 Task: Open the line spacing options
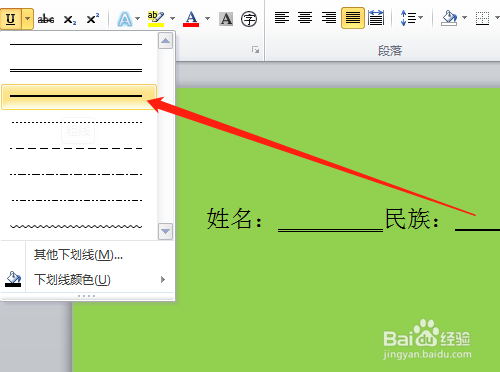411,18
